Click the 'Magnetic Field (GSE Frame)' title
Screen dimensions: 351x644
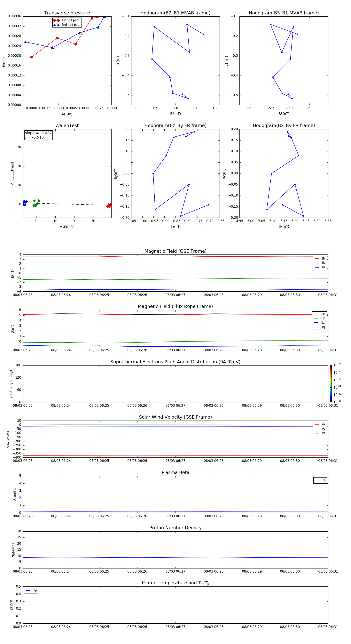(175, 251)
